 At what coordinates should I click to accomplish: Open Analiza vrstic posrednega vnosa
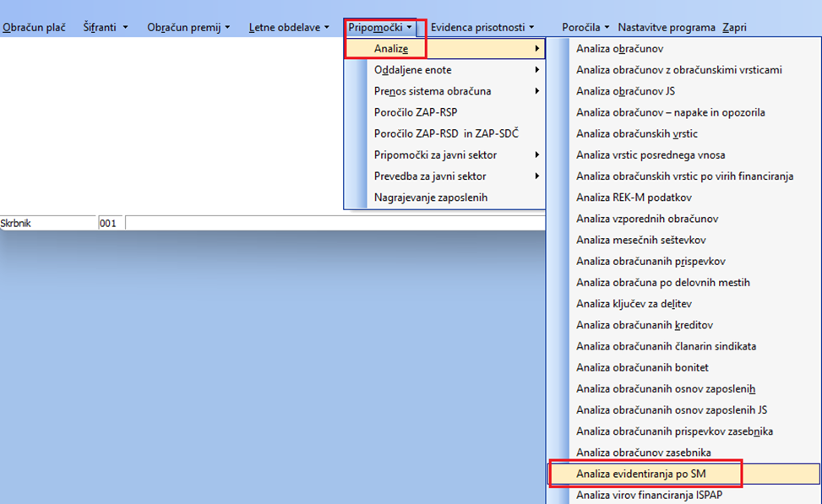683,155
